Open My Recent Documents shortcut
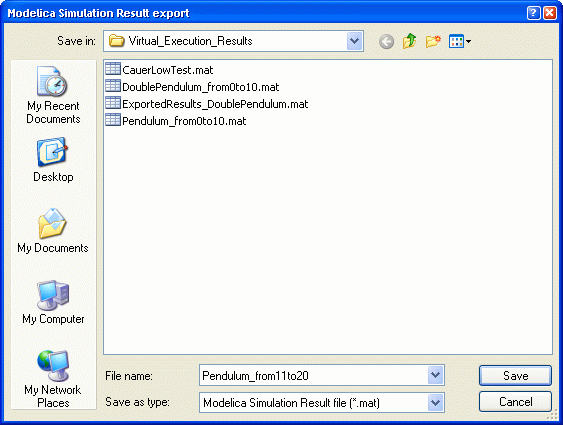The image size is (563, 425). click(x=53, y=95)
